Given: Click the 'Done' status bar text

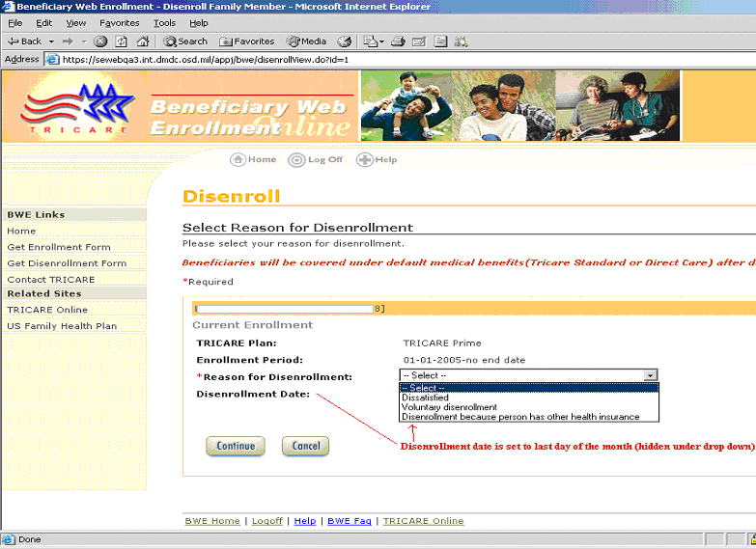Looking at the screenshot, I should 29,540.
